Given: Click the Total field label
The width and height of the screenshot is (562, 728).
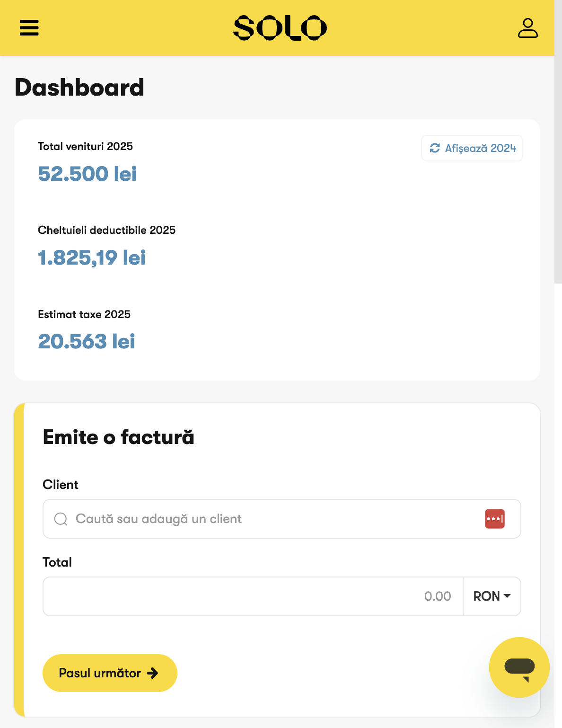Looking at the screenshot, I should (57, 562).
